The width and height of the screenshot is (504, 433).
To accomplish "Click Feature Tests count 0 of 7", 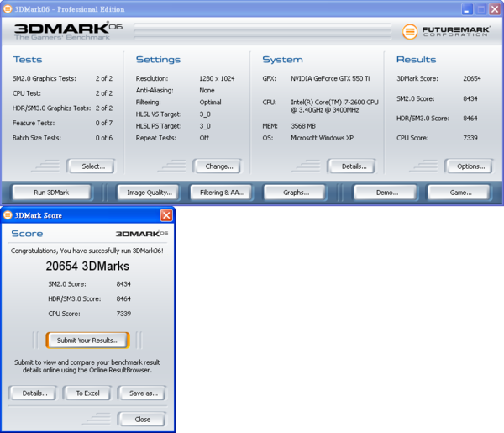I will pyautogui.click(x=104, y=123).
